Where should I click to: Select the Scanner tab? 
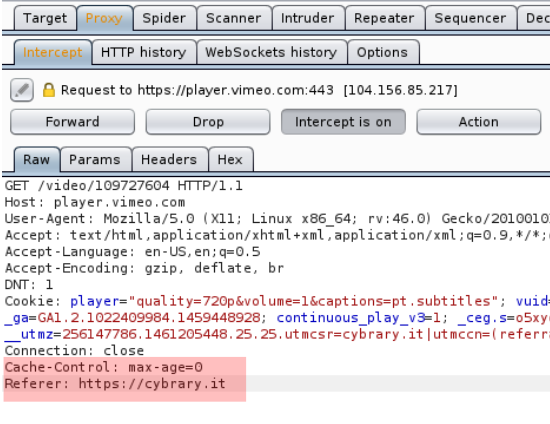pyautogui.click(x=234, y=18)
